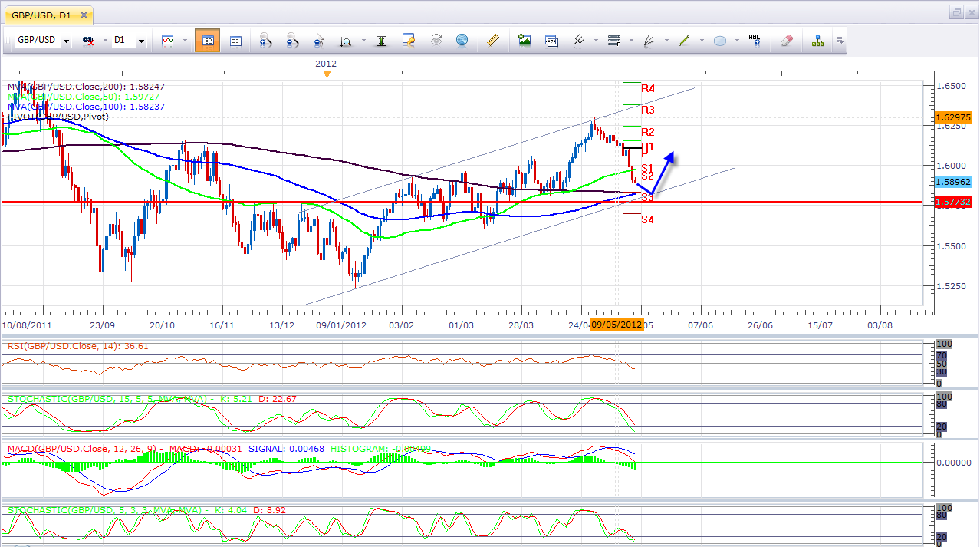Toggle the A data panel button
Viewport: 980px width, 547px height.
235,41
